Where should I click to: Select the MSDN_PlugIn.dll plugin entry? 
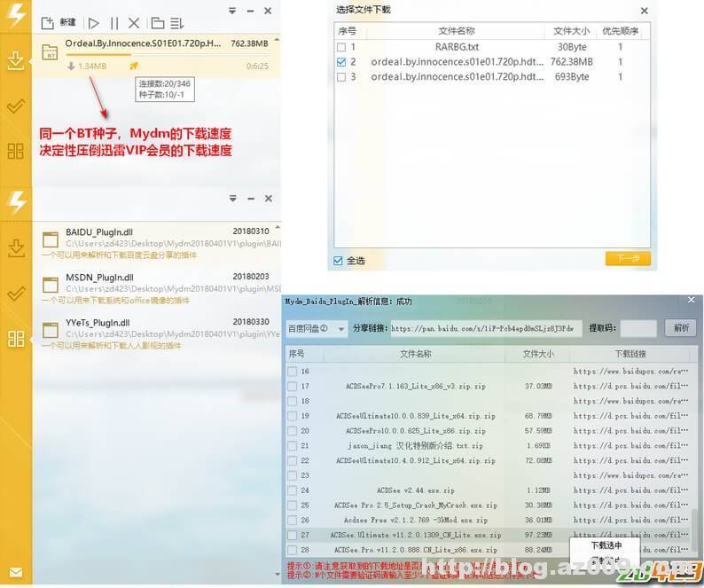pyautogui.click(x=157, y=288)
